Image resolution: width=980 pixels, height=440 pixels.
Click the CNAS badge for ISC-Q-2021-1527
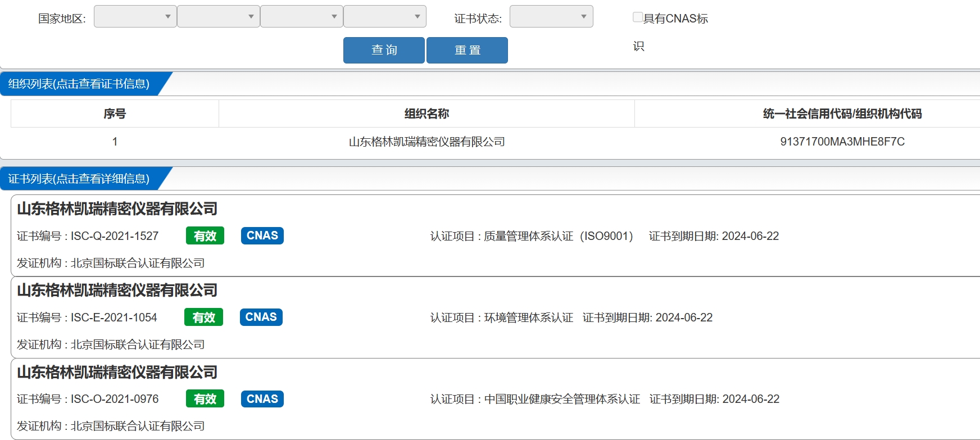coord(262,235)
